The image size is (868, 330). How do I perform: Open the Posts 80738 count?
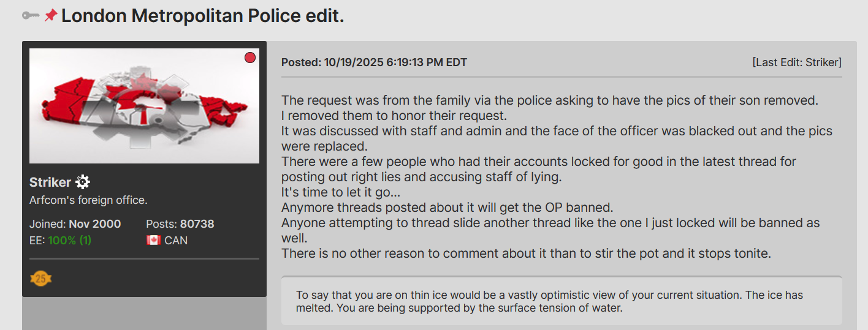pos(180,224)
